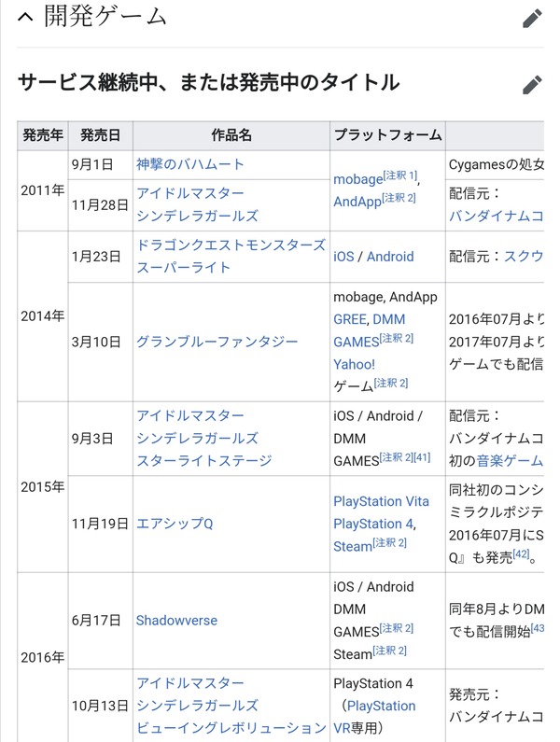
Task: Open the 神撃のバハムート link
Action: point(189,164)
